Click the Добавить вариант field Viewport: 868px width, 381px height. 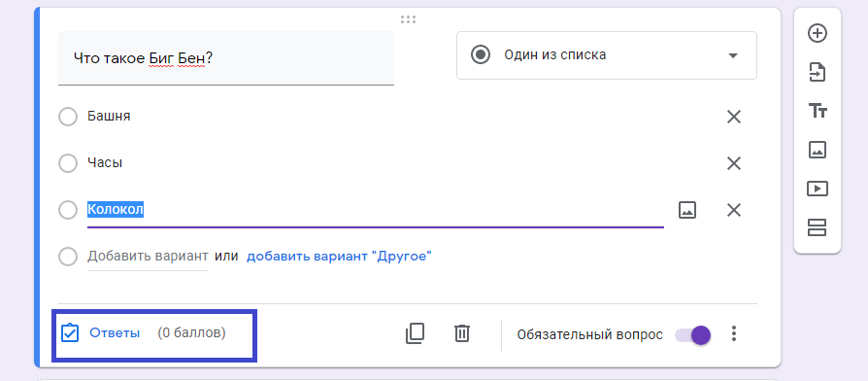pos(148,257)
